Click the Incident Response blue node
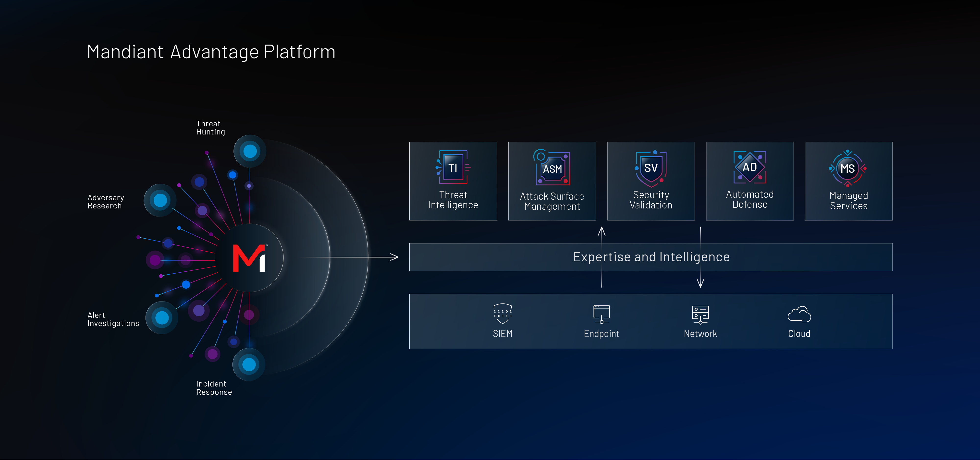Screen dimensions: 980x460 click(249, 364)
